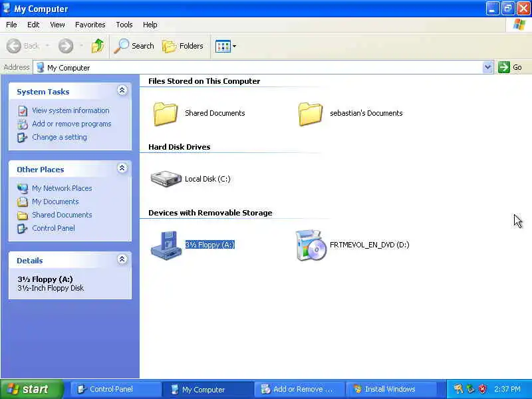Collapse the Details panel
532x399 pixels.
122,259
